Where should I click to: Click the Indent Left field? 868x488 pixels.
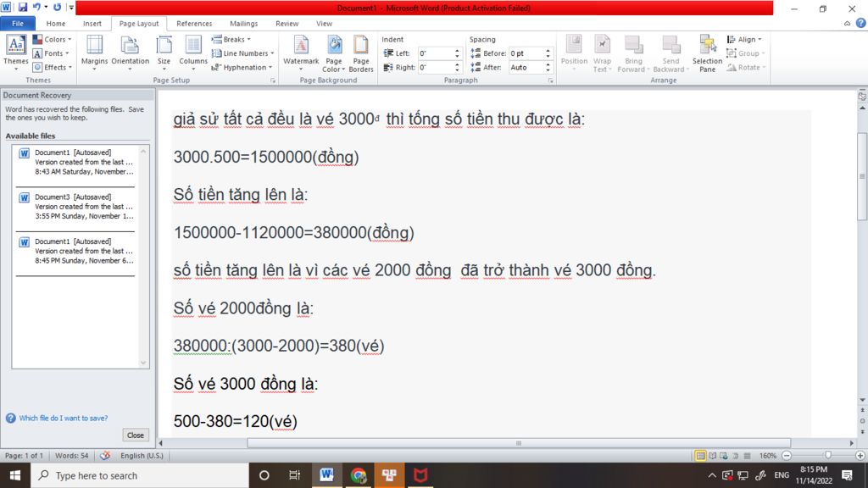tap(435, 53)
